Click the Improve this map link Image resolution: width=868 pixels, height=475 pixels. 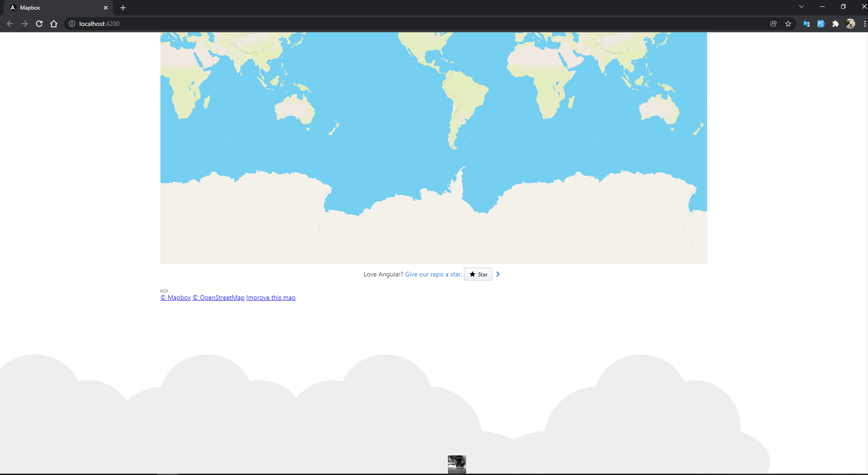click(271, 297)
